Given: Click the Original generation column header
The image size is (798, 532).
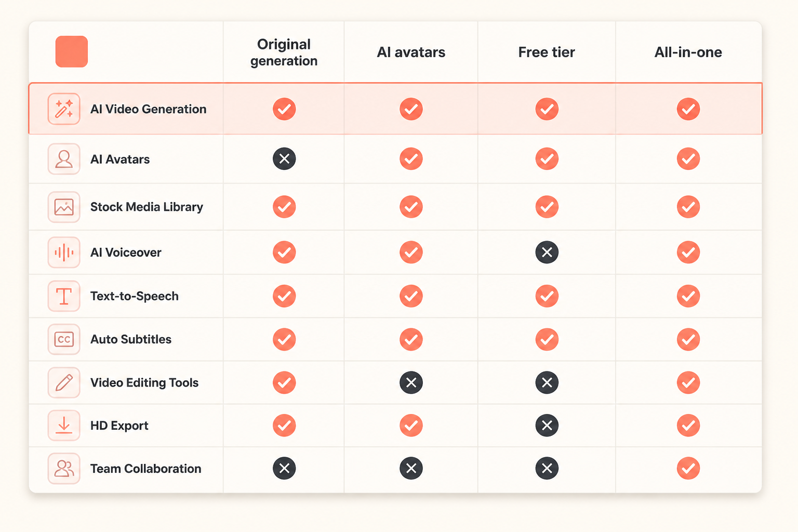Looking at the screenshot, I should click(x=284, y=52).
